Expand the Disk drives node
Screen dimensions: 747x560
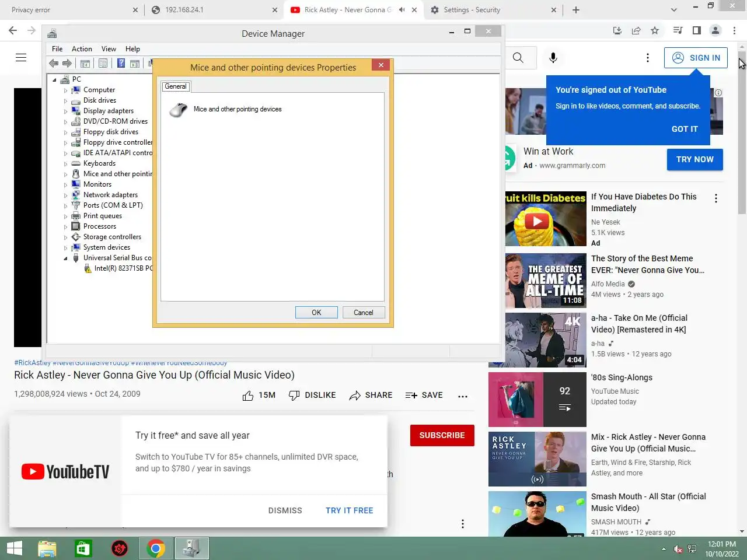pos(66,101)
